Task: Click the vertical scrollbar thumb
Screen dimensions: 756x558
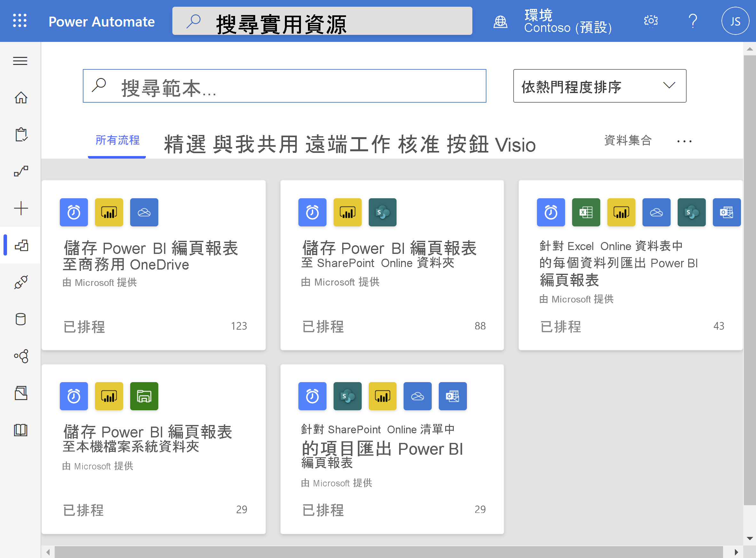Action: [750, 280]
